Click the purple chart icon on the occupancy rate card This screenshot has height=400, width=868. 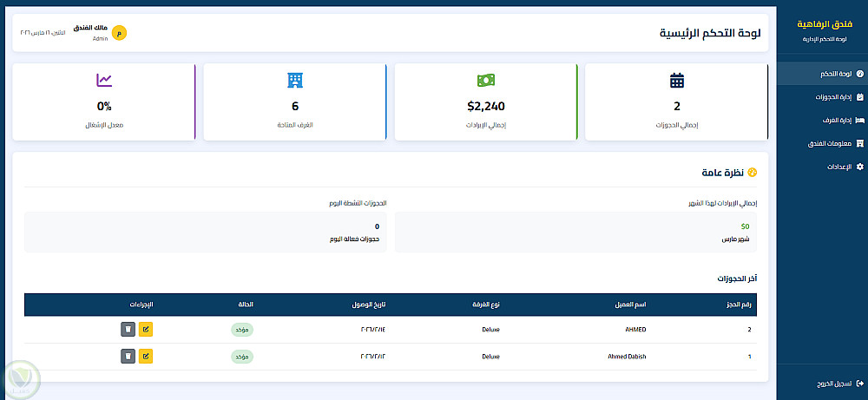[x=104, y=81]
